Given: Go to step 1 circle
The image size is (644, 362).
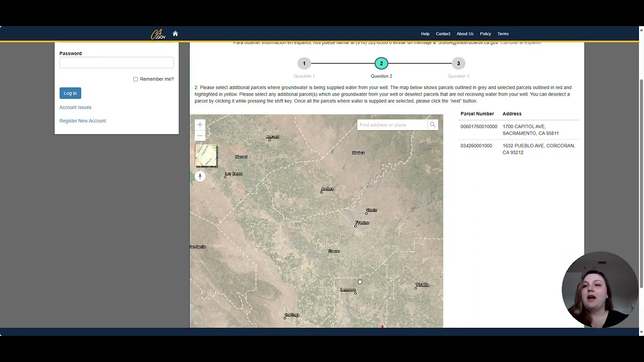Looking at the screenshot, I should point(304,63).
